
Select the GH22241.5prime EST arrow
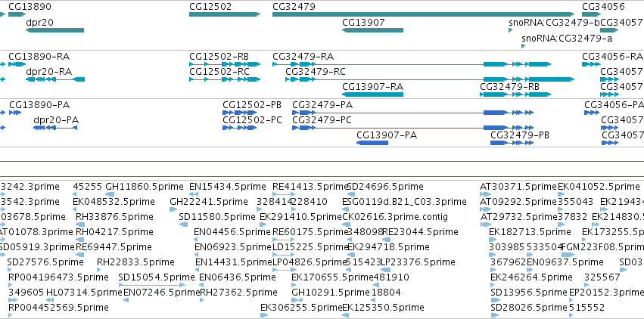pyautogui.click(x=173, y=209)
